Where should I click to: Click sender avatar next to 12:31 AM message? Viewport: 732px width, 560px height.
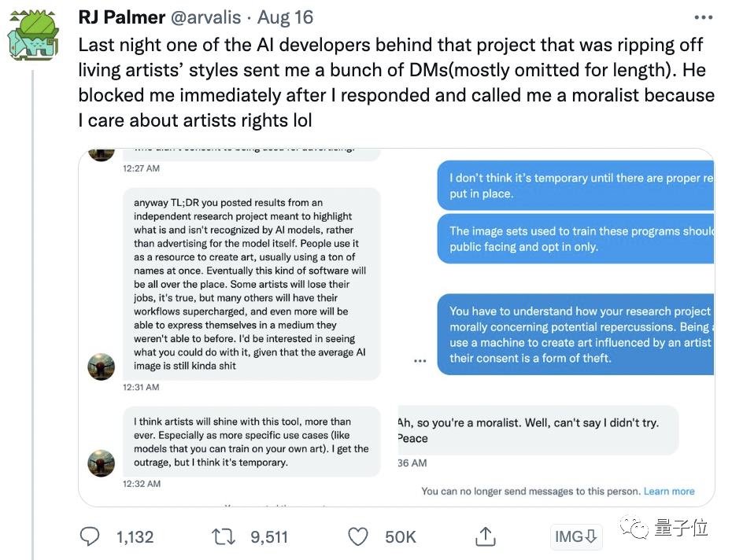pos(101,367)
